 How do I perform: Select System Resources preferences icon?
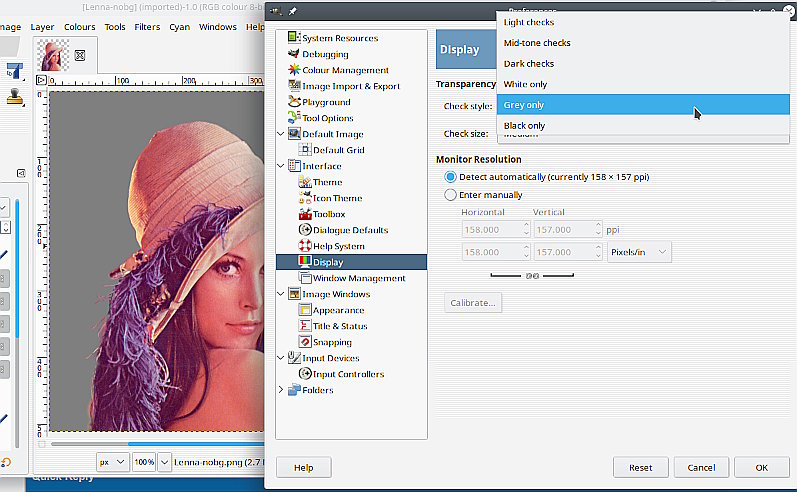point(293,37)
